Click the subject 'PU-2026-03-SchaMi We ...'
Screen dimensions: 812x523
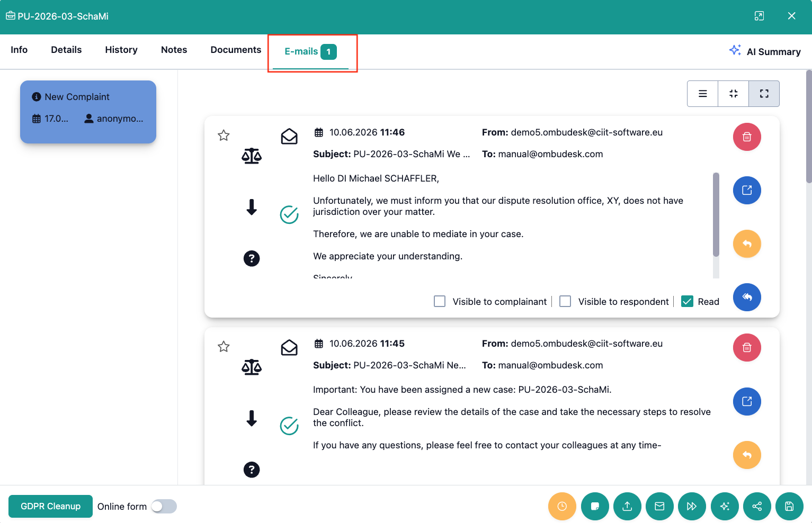click(x=412, y=154)
